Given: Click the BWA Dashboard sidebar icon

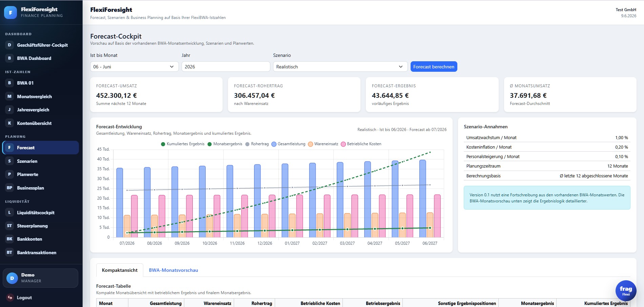Looking at the screenshot, I should click(x=9, y=58).
